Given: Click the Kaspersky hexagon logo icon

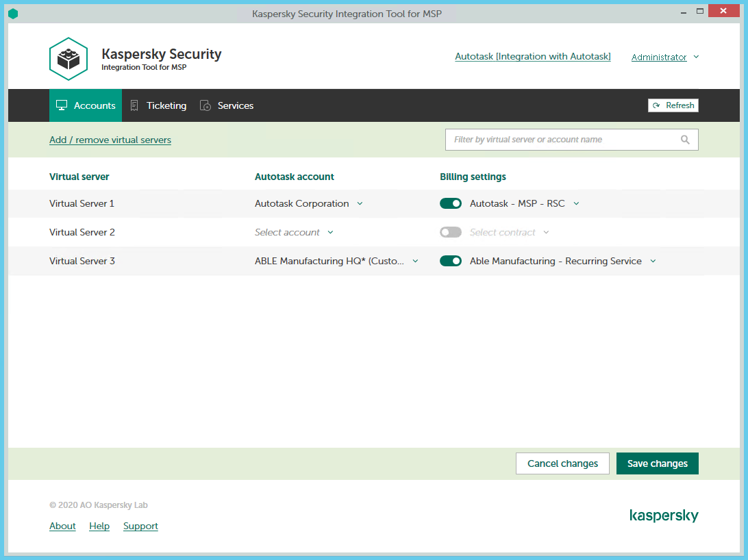Looking at the screenshot, I should (x=68, y=59).
